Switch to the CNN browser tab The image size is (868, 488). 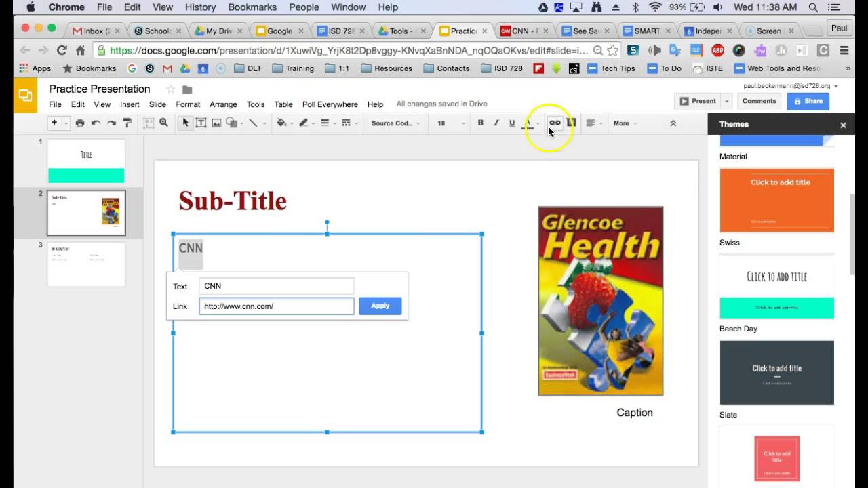click(526, 30)
